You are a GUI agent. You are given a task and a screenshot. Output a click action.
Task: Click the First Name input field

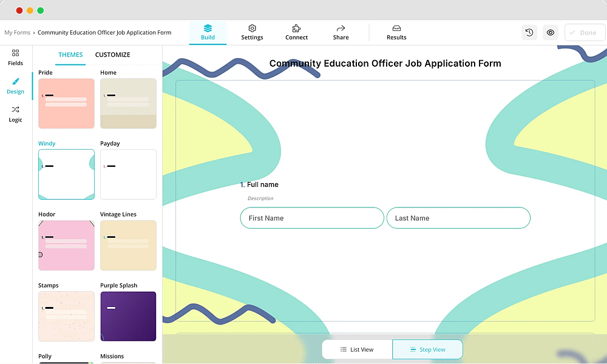click(312, 218)
